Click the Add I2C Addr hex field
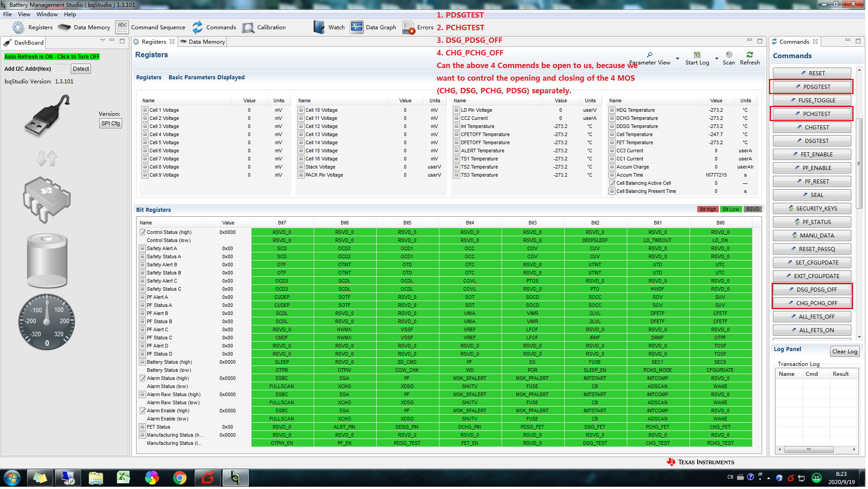868x489 pixels. pyautogui.click(x=60, y=69)
